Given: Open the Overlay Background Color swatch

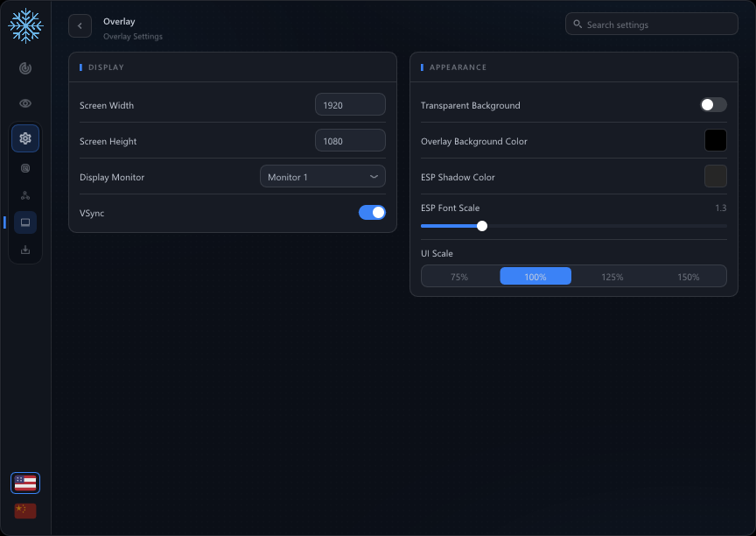Looking at the screenshot, I should point(716,140).
